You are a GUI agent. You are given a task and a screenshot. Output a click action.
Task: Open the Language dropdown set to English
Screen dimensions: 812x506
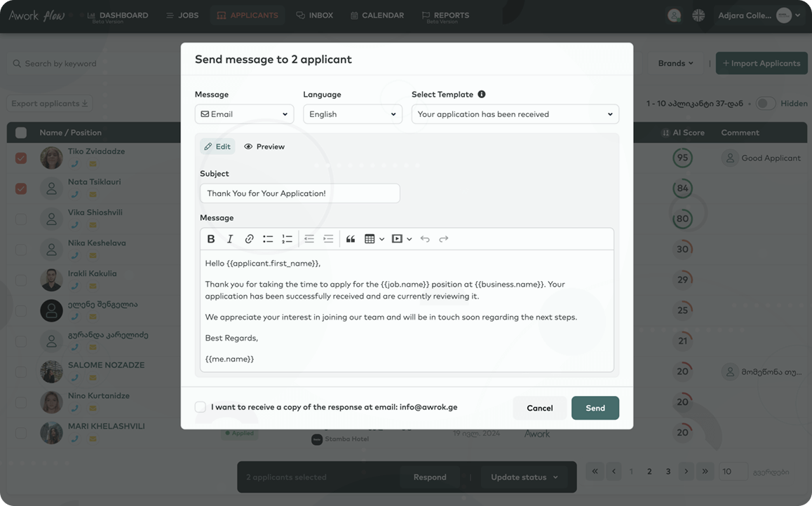click(353, 114)
